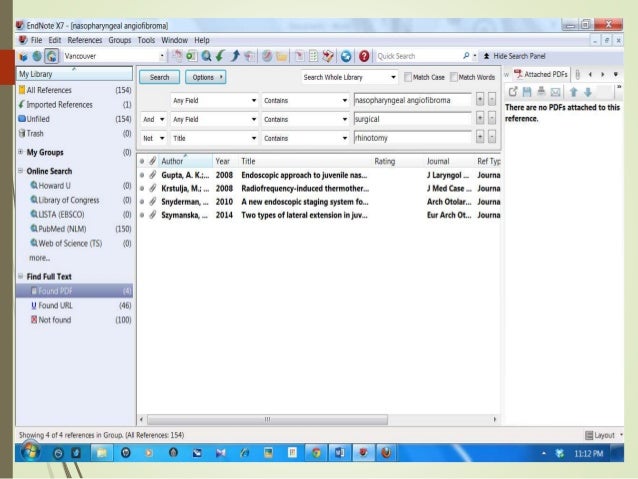
Task: Toggle the Match Case checkbox
Action: click(408, 77)
